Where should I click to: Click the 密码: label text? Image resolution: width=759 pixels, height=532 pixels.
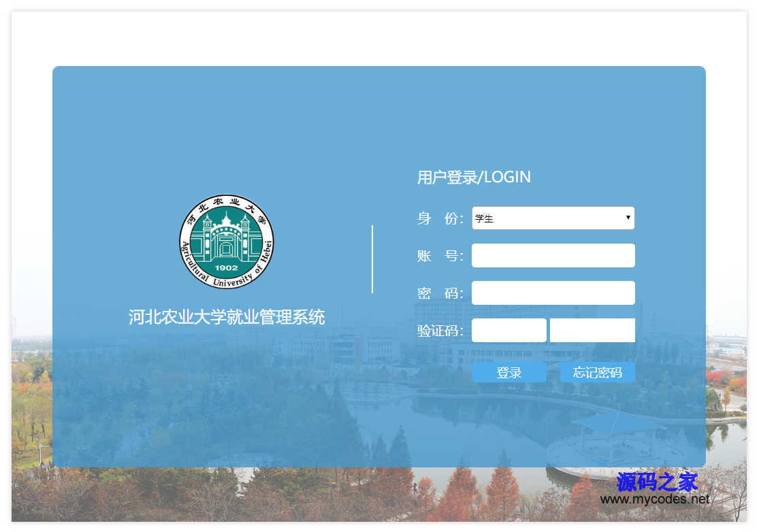click(x=440, y=293)
